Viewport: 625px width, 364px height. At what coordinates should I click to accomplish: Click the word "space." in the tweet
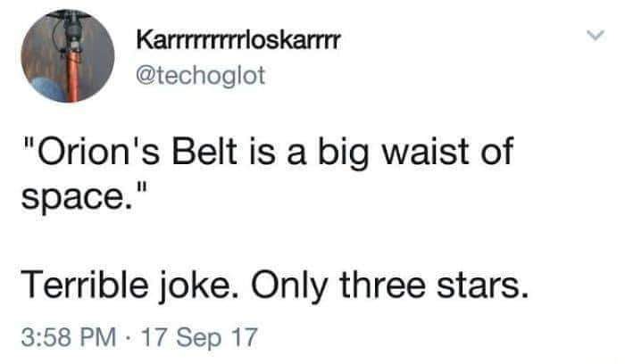pos(78,197)
